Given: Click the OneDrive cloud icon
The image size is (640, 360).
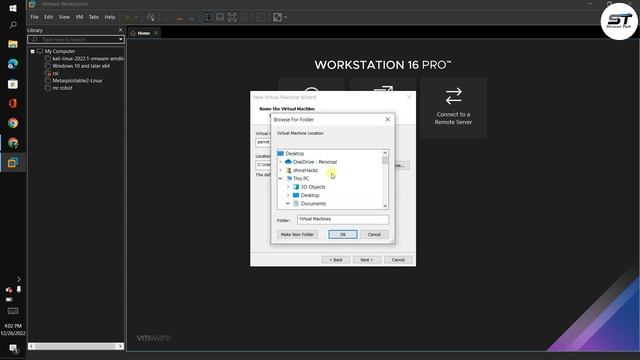Looking at the screenshot, I should point(288,162).
